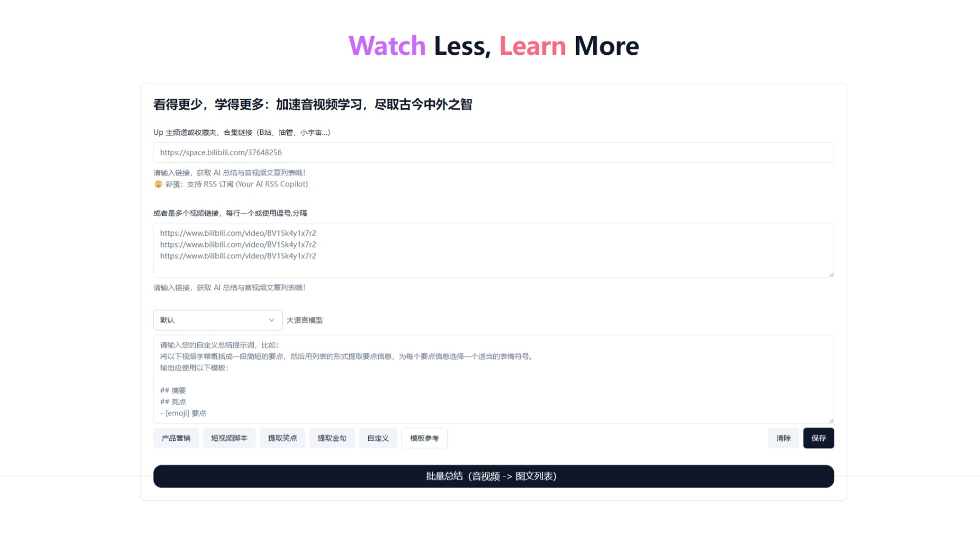Screen dimensions: 980x533
Task: Click the Up channel link input field
Action: tap(493, 152)
